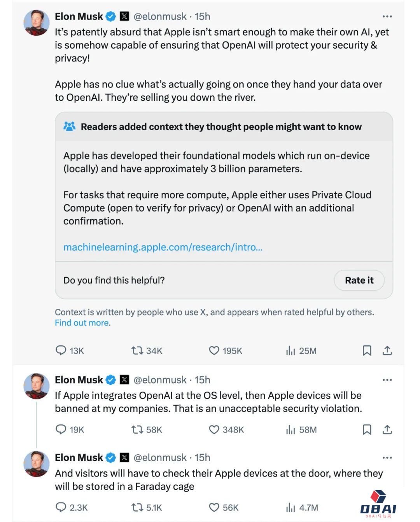Repost the Faraday cage tweet
Image resolution: width=420 pixels, height=522 pixels.
[137, 507]
